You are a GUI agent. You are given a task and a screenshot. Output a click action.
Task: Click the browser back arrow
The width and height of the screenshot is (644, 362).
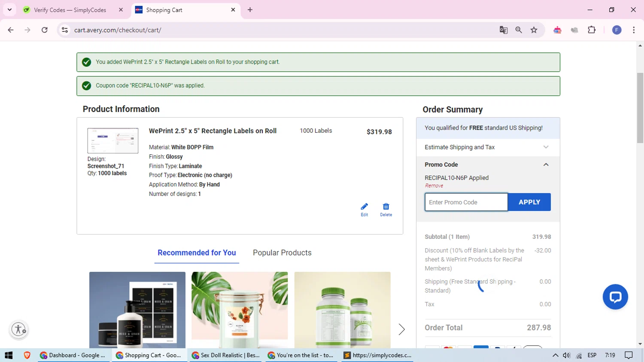click(x=11, y=30)
